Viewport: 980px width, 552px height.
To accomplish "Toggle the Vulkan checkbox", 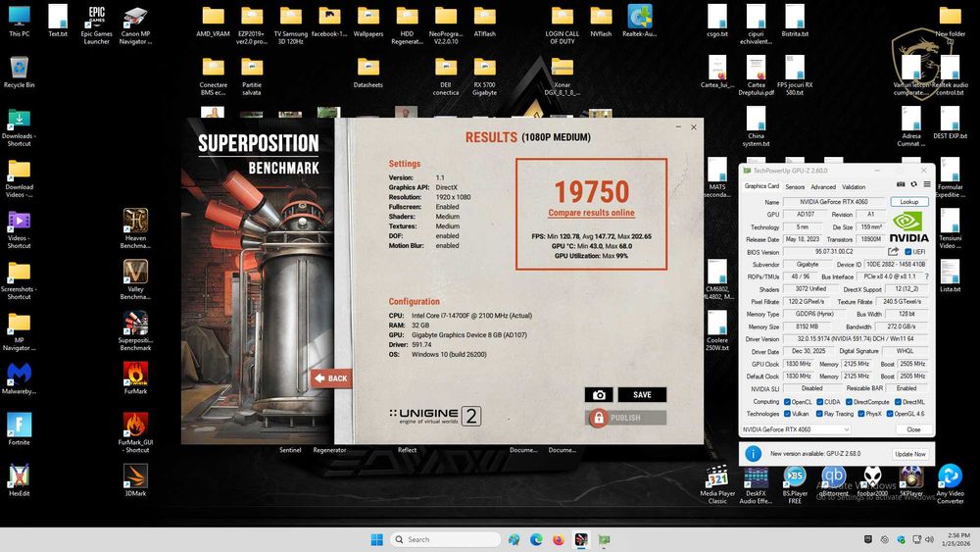I will point(787,414).
